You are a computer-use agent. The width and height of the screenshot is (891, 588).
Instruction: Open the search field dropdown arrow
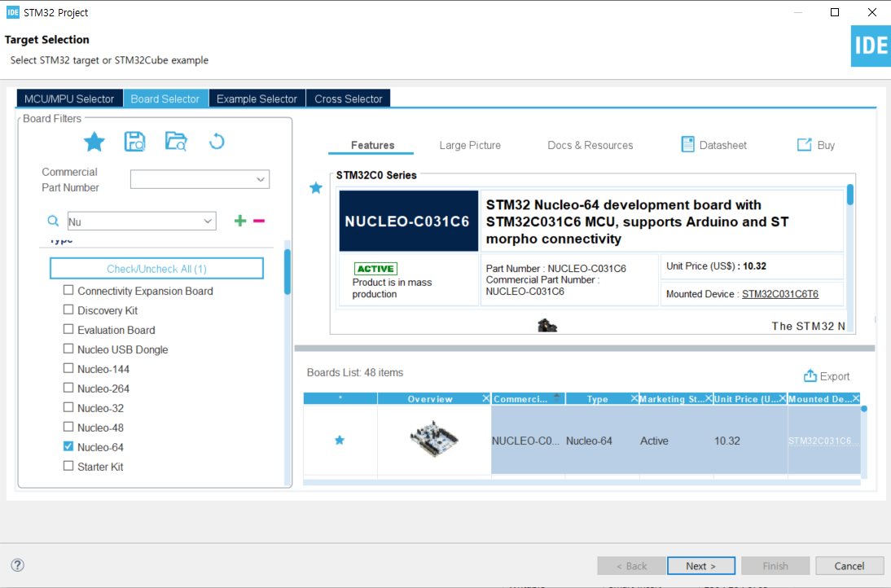click(x=208, y=221)
